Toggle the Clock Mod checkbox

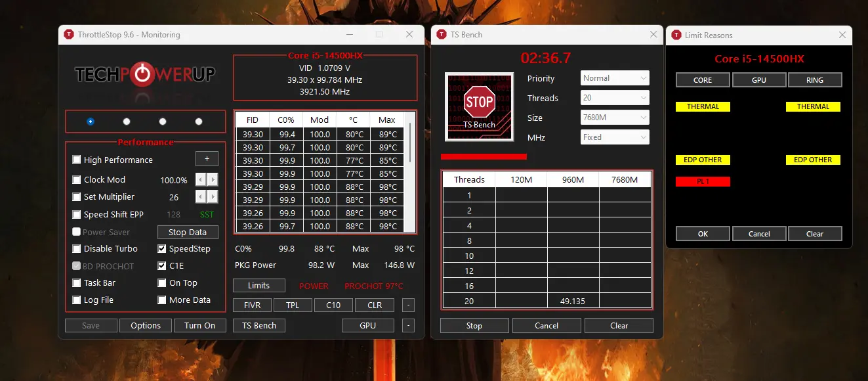[x=77, y=179]
